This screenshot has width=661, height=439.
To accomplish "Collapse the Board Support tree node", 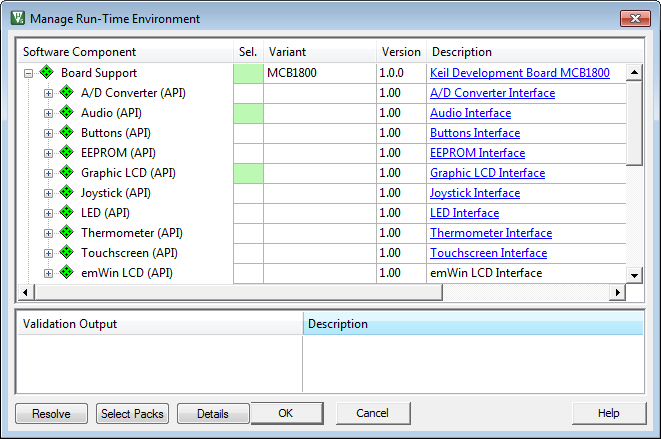I will click(x=29, y=73).
